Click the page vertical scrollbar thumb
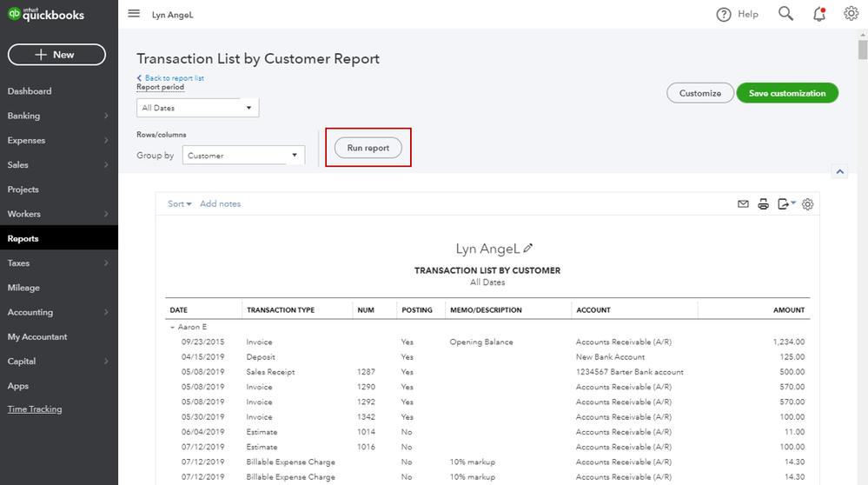Screen dimensions: 868x485 [863, 50]
